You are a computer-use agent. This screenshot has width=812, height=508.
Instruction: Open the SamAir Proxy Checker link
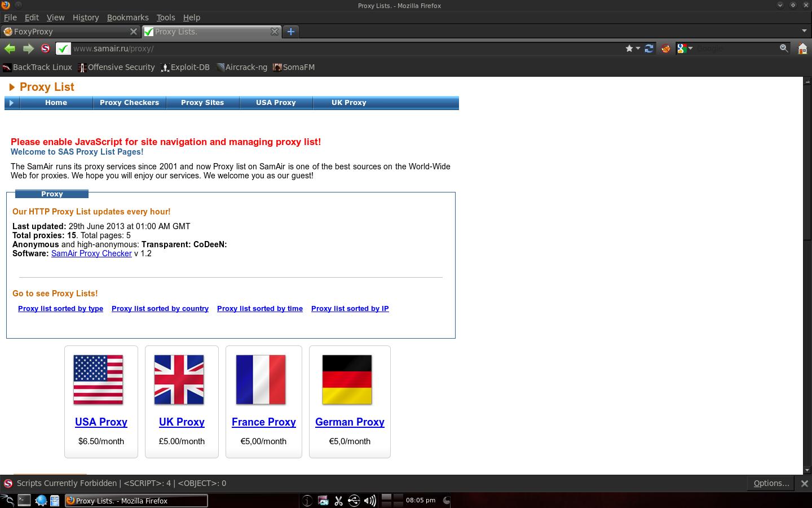[91, 253]
